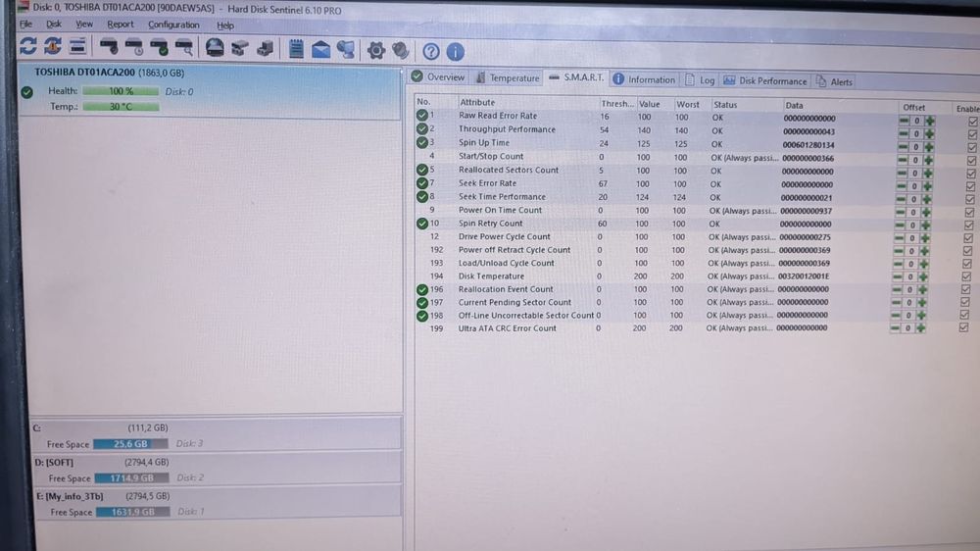
Task: Click the envelope send-mail toolbar icon
Action: 321,49
